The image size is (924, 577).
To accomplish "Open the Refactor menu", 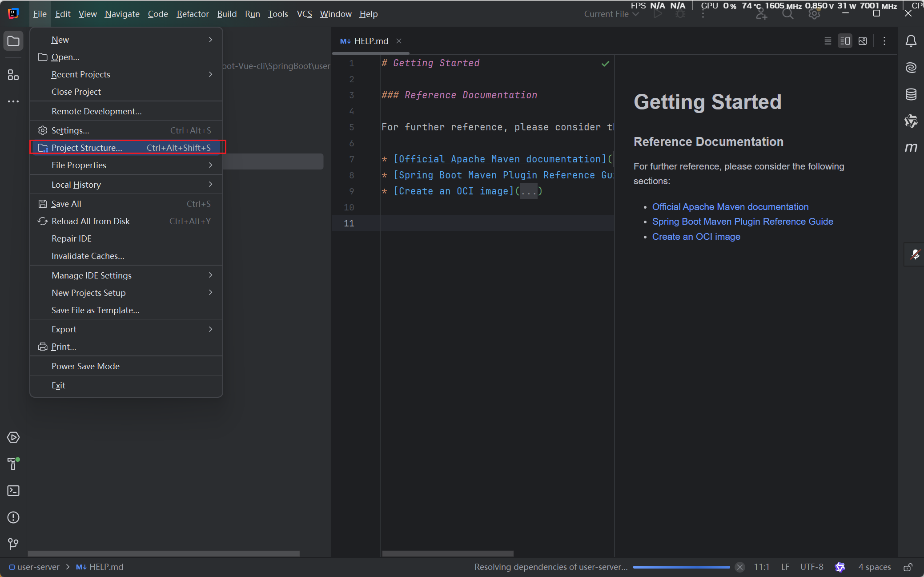I will 193,14.
